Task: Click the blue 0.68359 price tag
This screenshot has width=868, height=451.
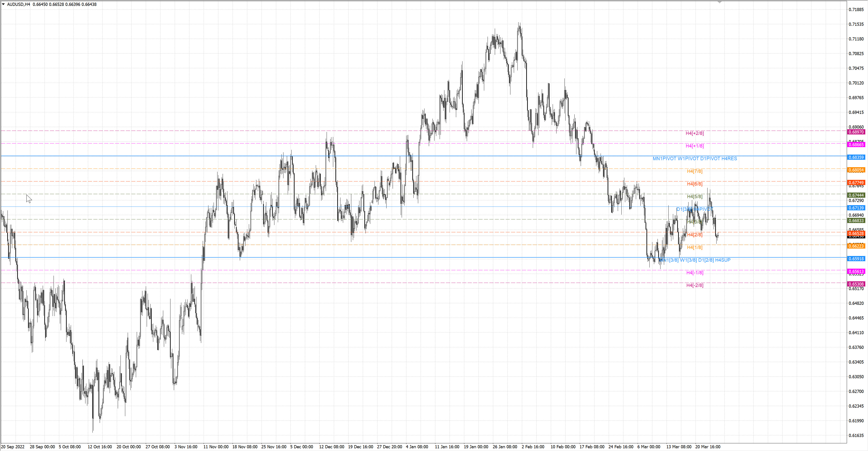Action: [x=856, y=157]
